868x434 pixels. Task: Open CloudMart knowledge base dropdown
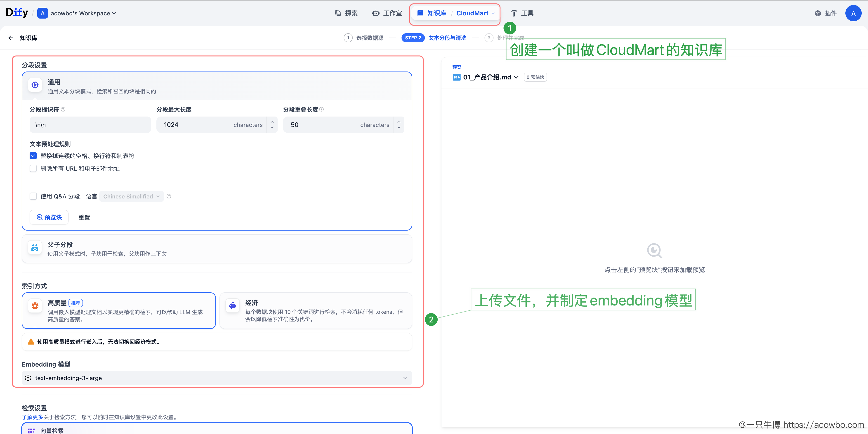click(475, 13)
